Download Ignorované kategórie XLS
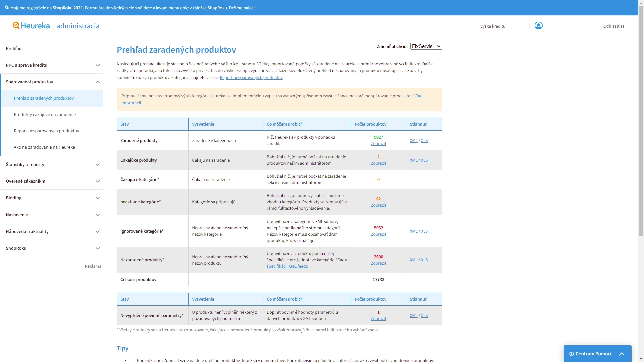The image size is (644, 362). (424, 231)
